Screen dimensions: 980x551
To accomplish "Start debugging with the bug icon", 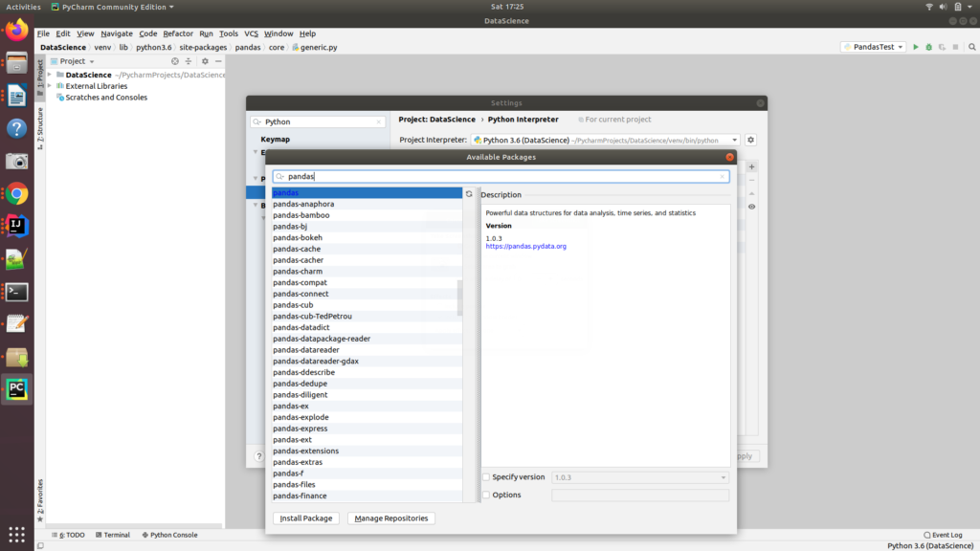I will click(x=928, y=46).
